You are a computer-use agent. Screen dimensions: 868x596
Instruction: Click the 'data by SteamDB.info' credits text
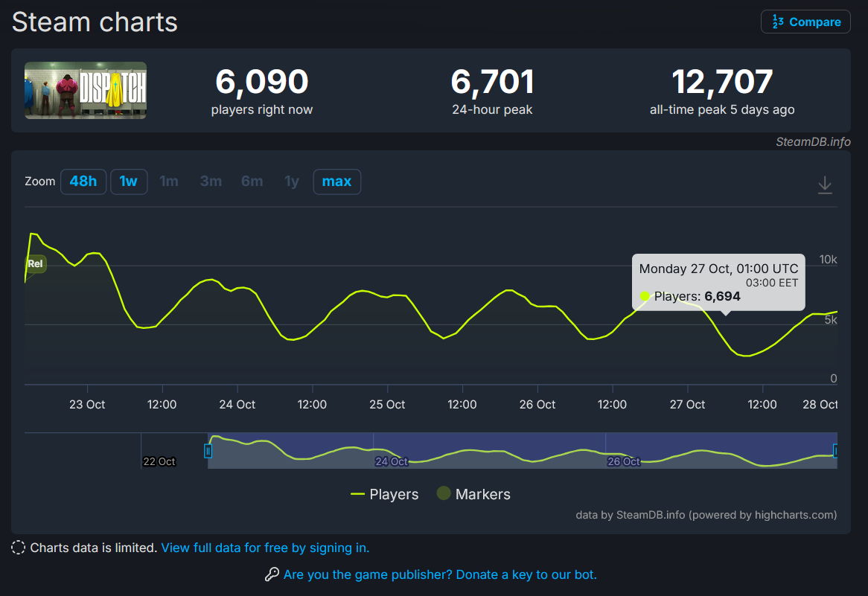(x=706, y=515)
